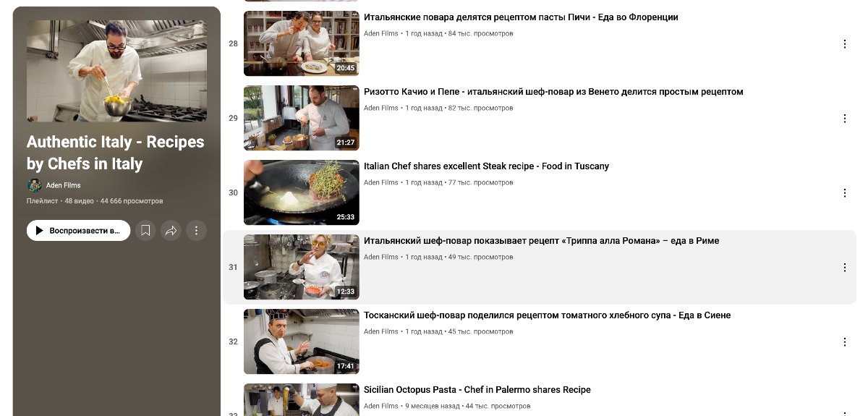Open Aden Films channel link under playlist title
This screenshot has width=868, height=416.
(x=64, y=185)
